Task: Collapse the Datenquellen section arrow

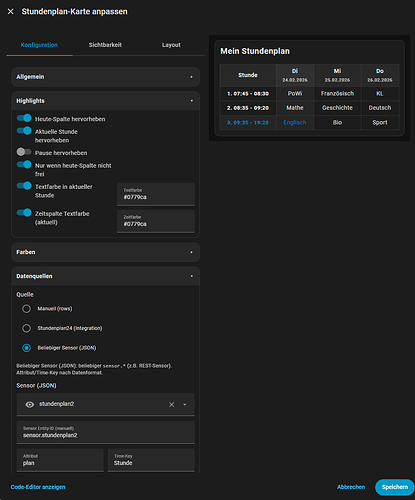Action: point(192,276)
